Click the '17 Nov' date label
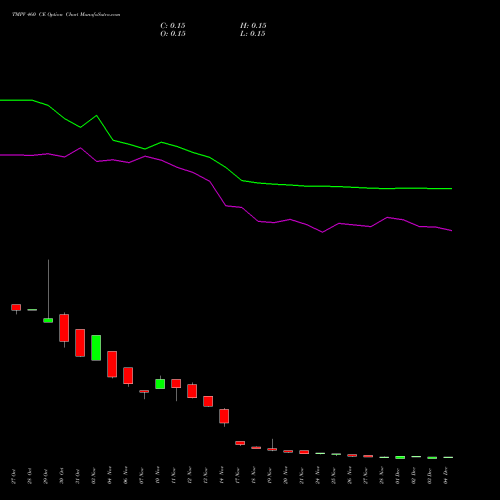The image size is (500, 500). pos(238,476)
